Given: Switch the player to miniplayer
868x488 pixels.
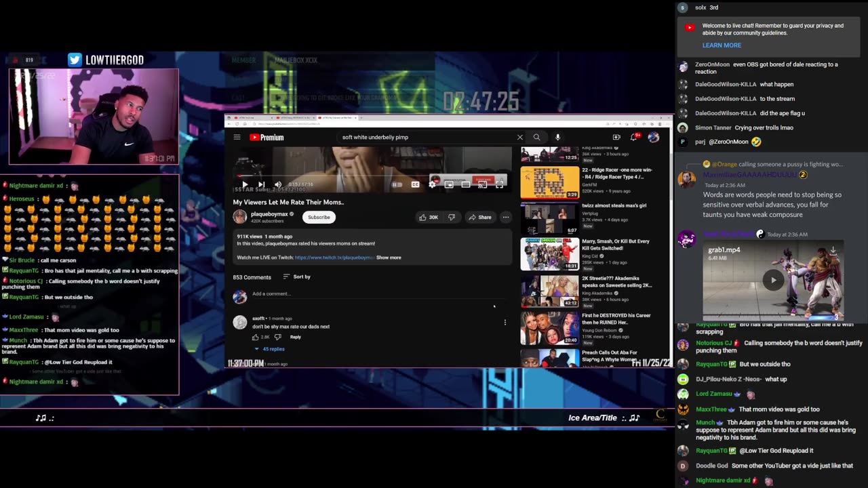Looking at the screenshot, I should point(449,184).
